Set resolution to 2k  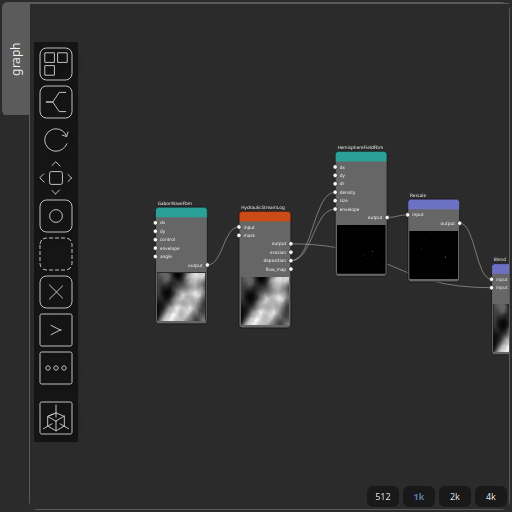455,497
